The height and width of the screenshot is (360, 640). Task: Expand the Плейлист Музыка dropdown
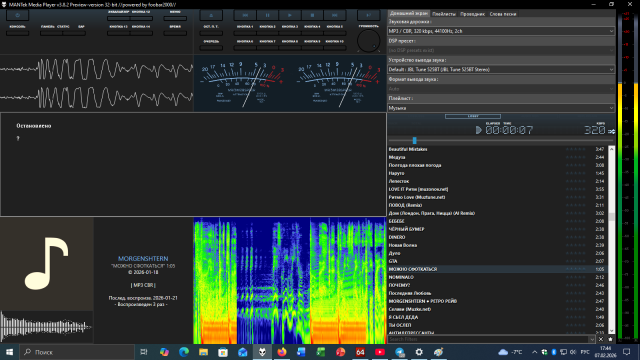pyautogui.click(x=501, y=108)
